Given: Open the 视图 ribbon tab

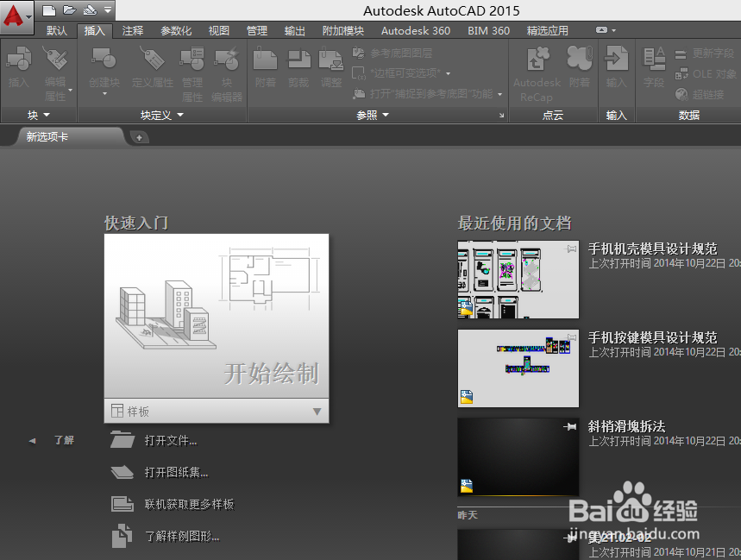Looking at the screenshot, I should click(219, 31).
